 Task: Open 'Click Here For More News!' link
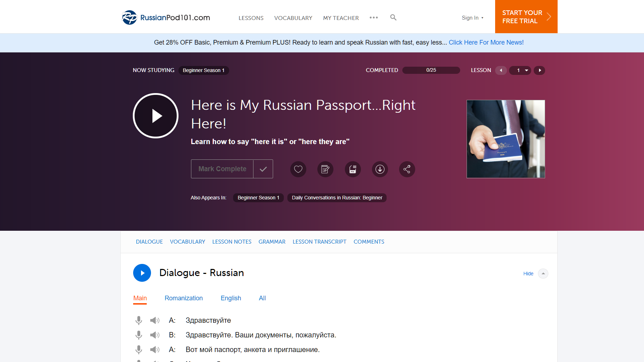click(486, 42)
